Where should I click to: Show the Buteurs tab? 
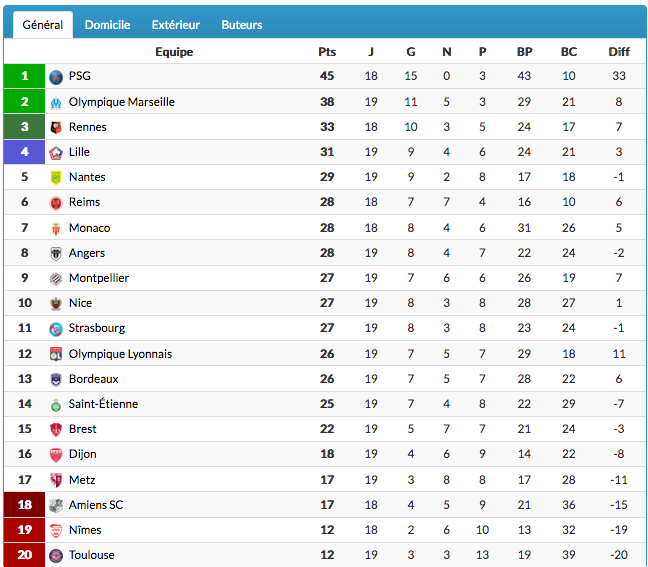click(242, 25)
